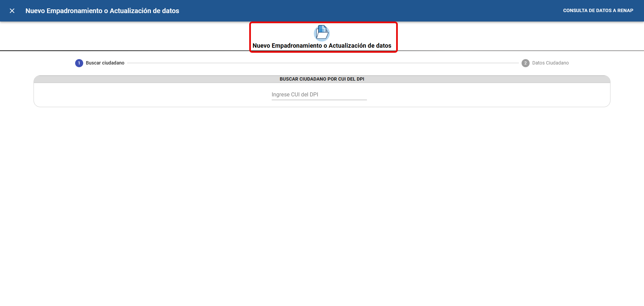Go to the Buscar ciudadano step label
644x306 pixels.
[x=105, y=63]
